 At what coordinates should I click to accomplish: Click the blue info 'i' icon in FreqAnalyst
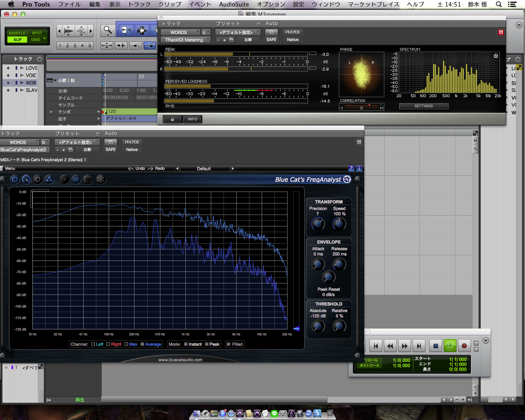point(359,169)
